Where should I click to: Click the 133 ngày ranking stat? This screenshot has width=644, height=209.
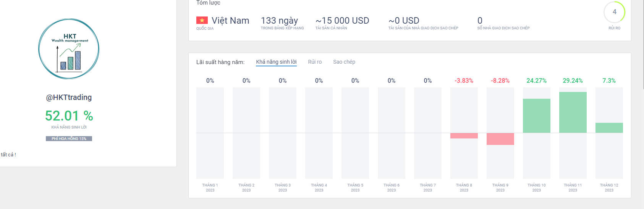pyautogui.click(x=279, y=21)
